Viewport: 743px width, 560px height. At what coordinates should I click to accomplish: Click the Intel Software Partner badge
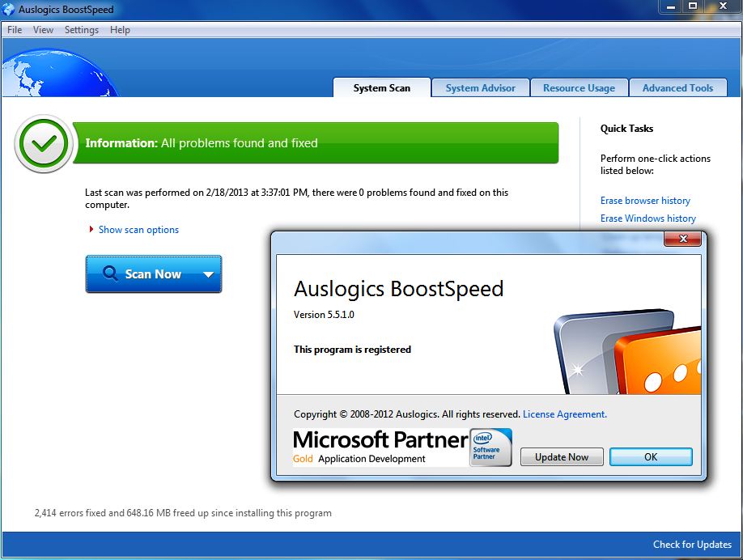[491, 448]
